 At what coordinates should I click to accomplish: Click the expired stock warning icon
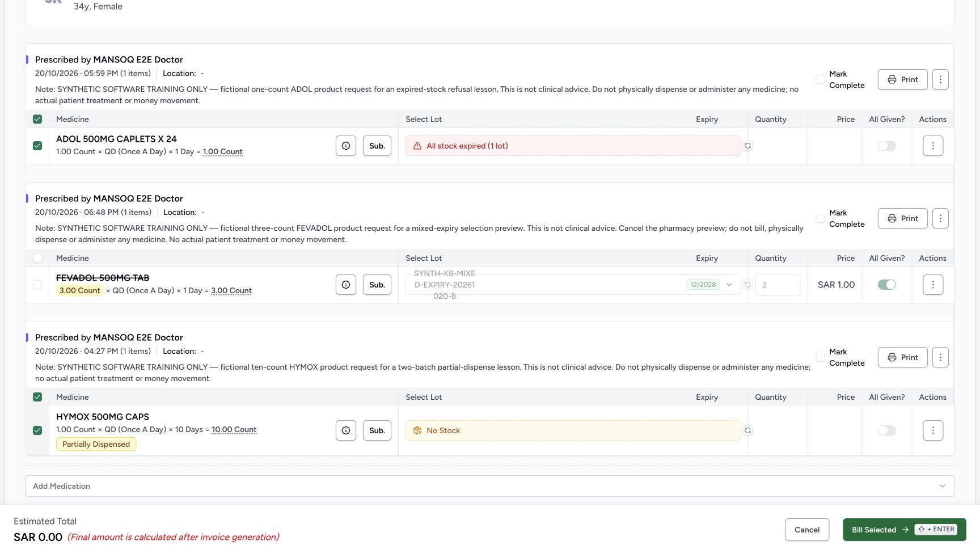[x=417, y=146]
